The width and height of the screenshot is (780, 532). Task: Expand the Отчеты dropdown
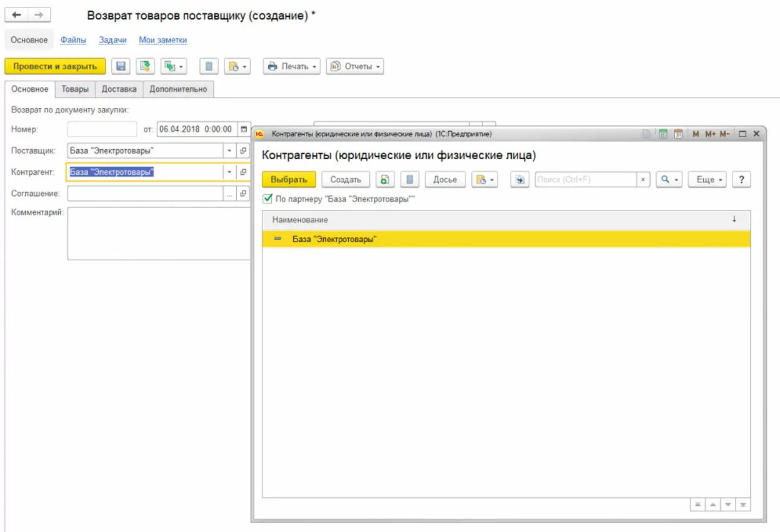[355, 66]
